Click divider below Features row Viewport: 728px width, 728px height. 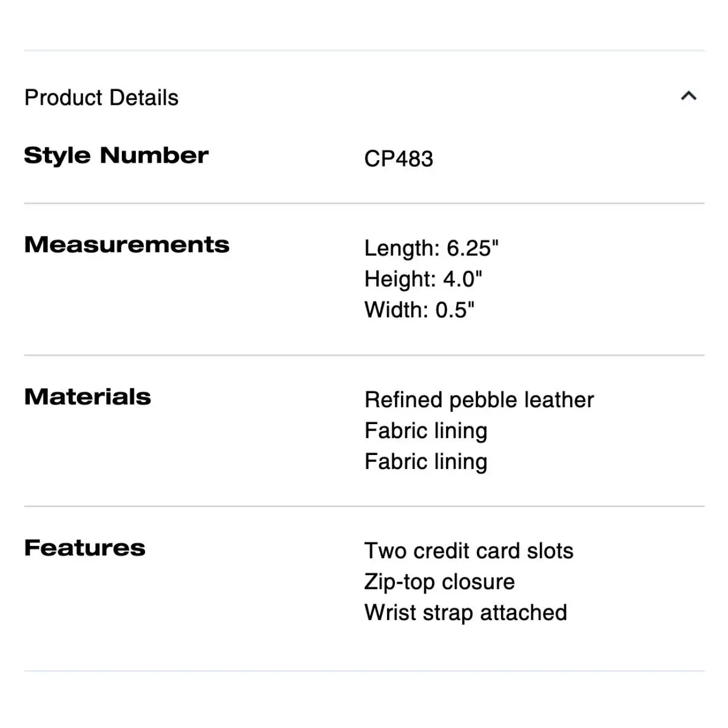pyautogui.click(x=364, y=671)
